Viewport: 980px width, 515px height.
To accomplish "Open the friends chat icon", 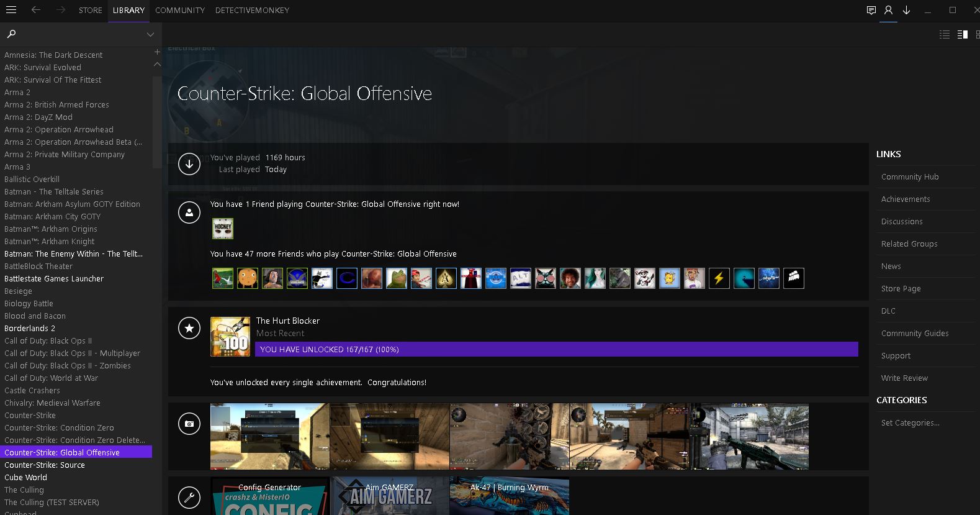I will (871, 10).
